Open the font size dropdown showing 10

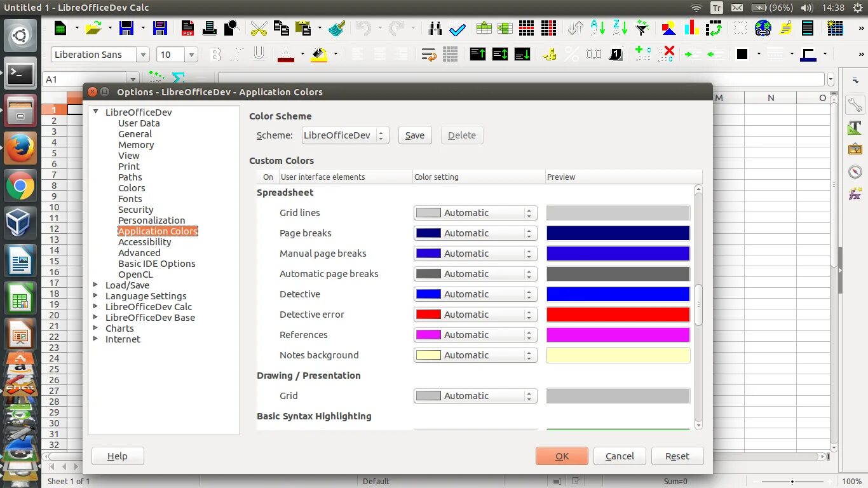pyautogui.click(x=191, y=55)
